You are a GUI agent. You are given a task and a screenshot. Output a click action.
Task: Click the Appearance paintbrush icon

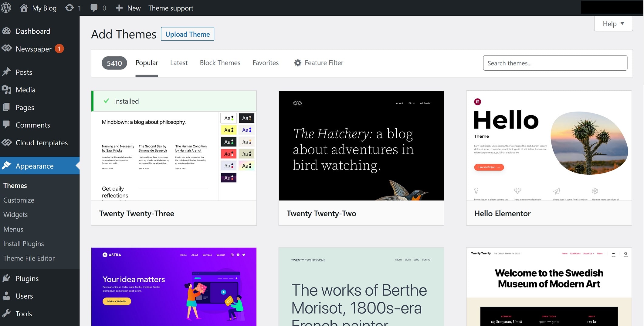tap(7, 166)
